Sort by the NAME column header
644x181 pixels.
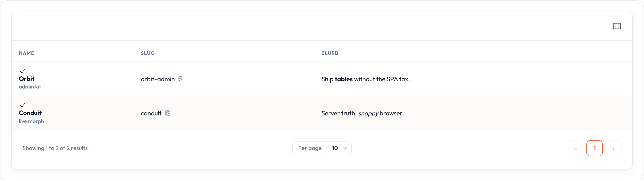[27, 53]
